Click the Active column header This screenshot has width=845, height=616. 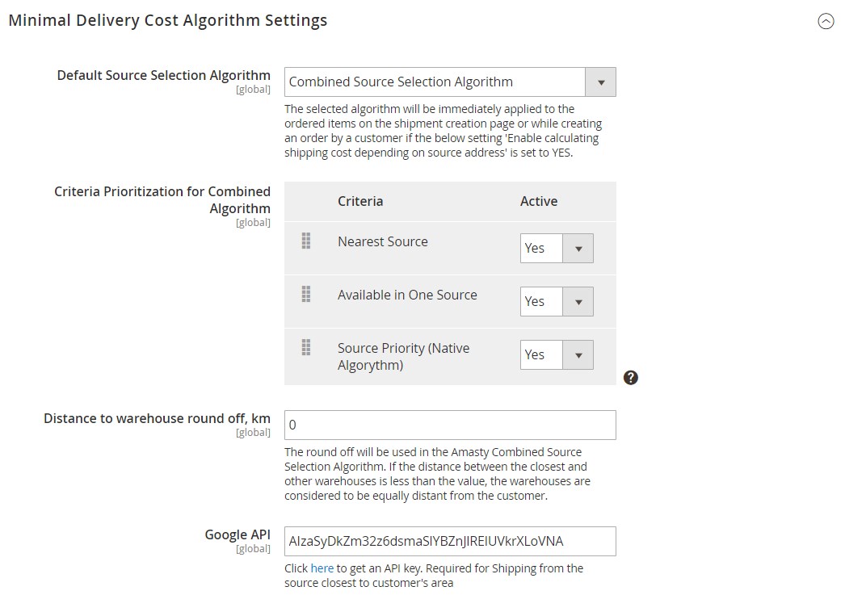pos(539,201)
